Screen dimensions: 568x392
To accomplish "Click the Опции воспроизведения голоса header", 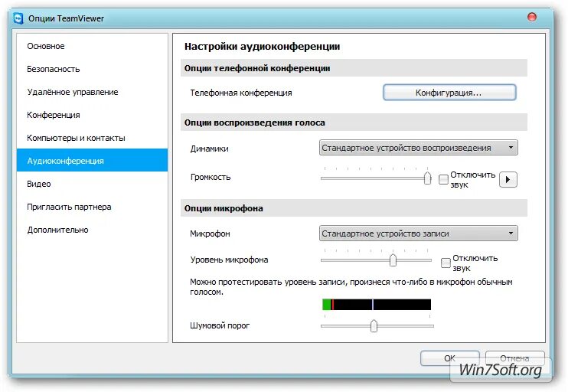I will pos(354,122).
